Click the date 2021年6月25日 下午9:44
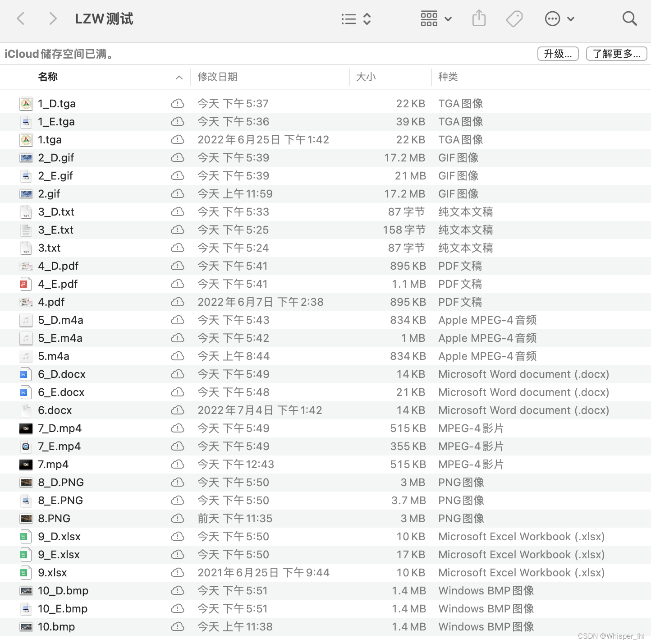 pyautogui.click(x=264, y=573)
